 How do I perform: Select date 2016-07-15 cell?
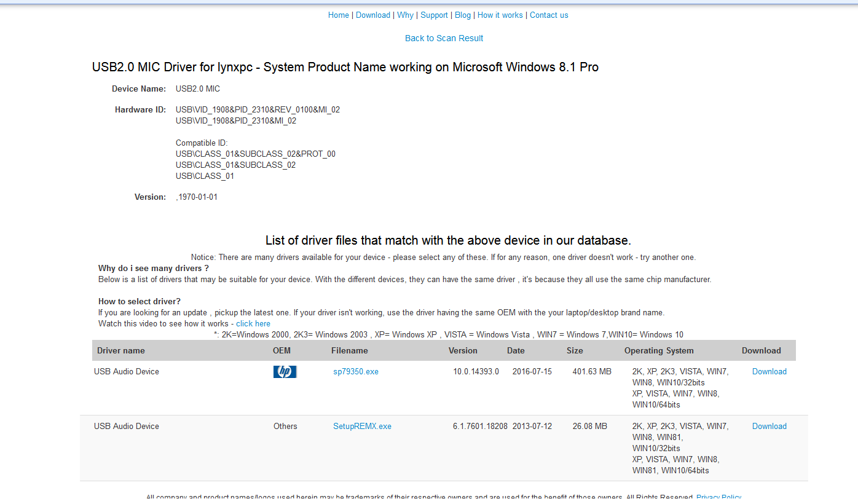[532, 372]
